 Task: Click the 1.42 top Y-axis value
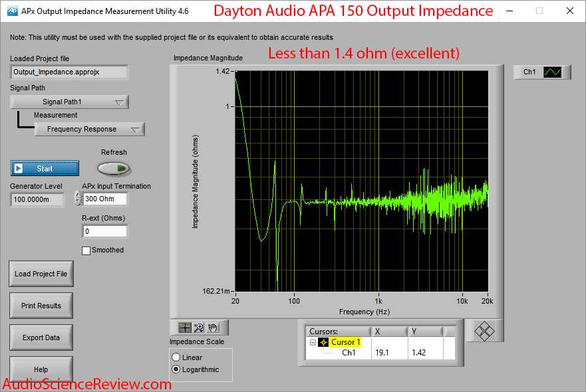(222, 71)
